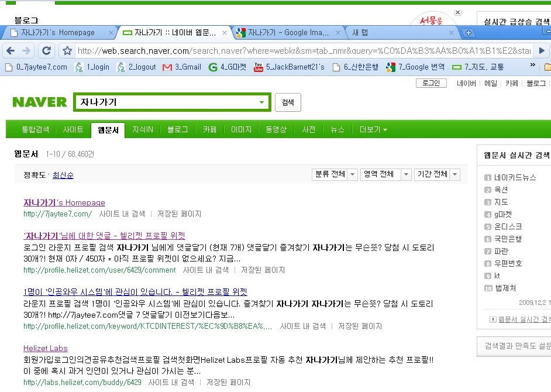
Task: Click the 검색 search button
Action: pyautogui.click(x=288, y=102)
